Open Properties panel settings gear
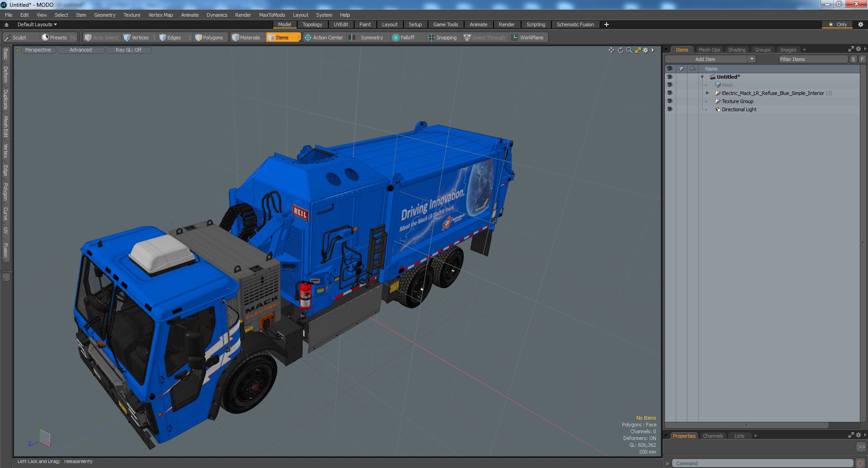This screenshot has height=468, width=868. [x=859, y=435]
